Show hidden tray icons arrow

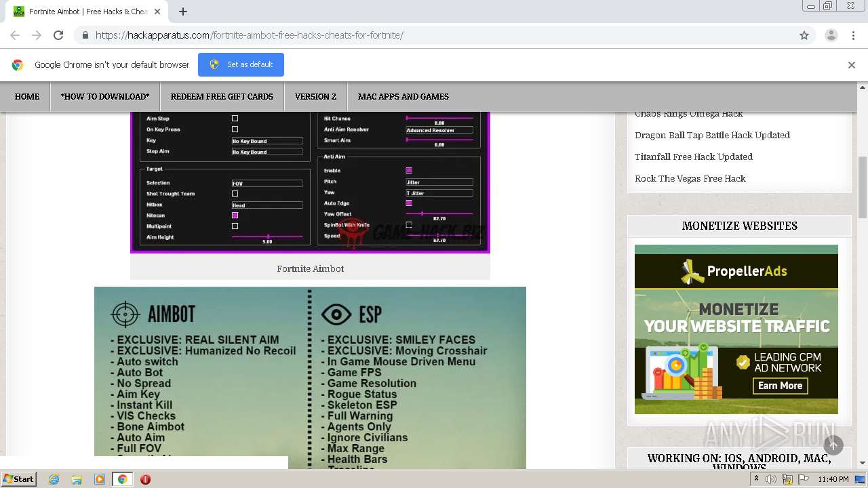pyautogui.click(x=756, y=479)
